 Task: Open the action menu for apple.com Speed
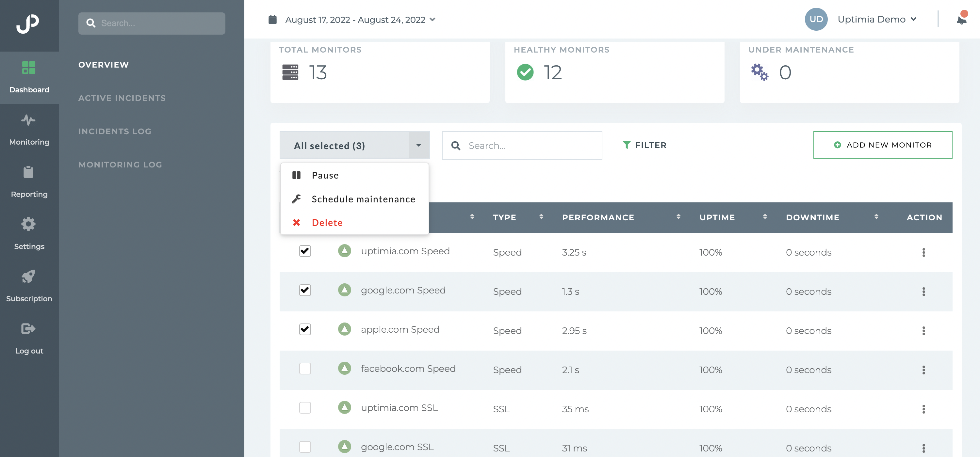924,331
